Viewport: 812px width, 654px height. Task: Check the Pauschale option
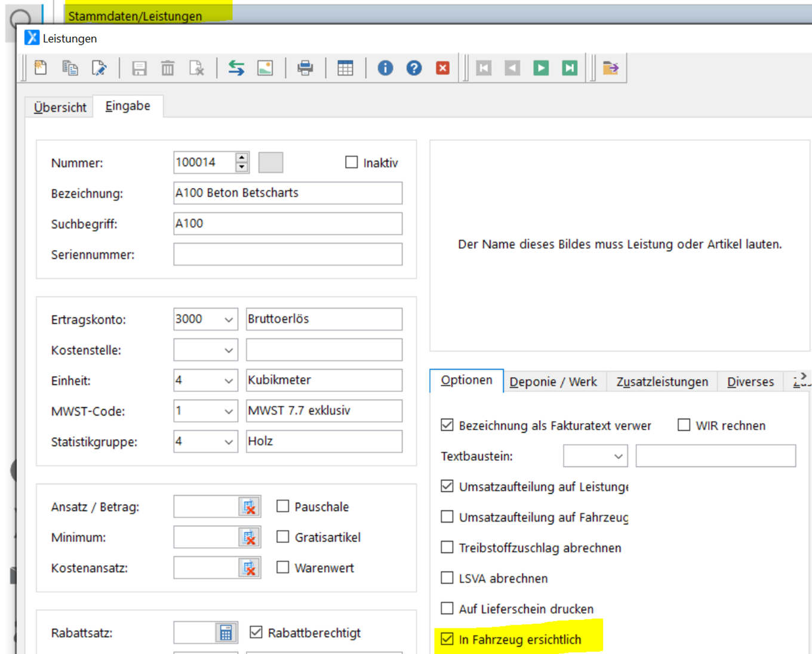pyautogui.click(x=283, y=507)
